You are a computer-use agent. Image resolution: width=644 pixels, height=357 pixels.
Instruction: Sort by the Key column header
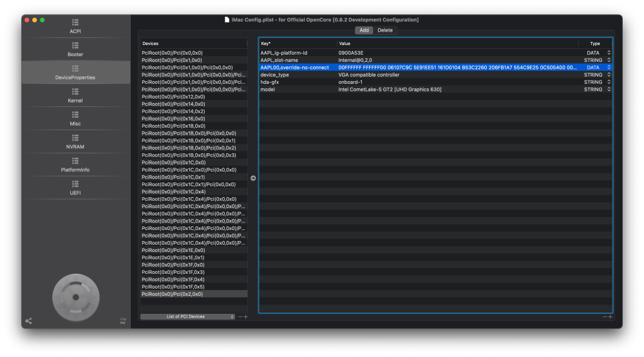[298, 44]
